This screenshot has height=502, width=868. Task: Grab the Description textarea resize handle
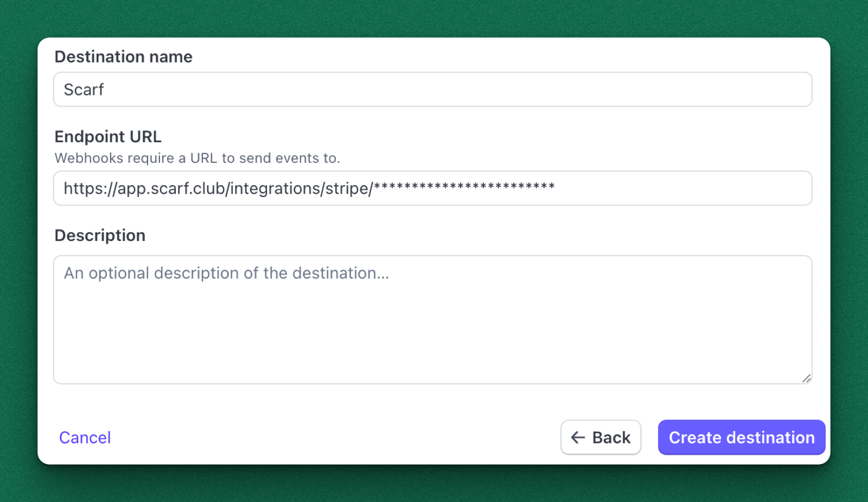pos(806,378)
